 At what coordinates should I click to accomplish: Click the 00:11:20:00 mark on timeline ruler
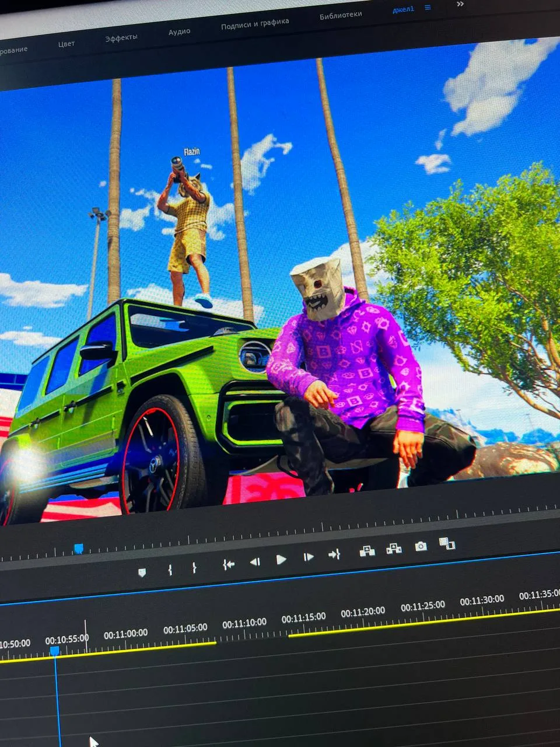click(363, 612)
